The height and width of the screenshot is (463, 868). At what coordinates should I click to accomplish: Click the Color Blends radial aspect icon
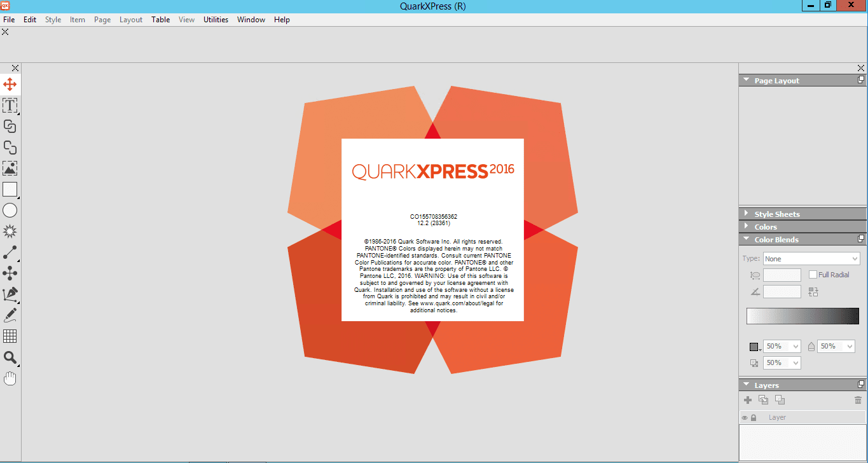pos(755,275)
